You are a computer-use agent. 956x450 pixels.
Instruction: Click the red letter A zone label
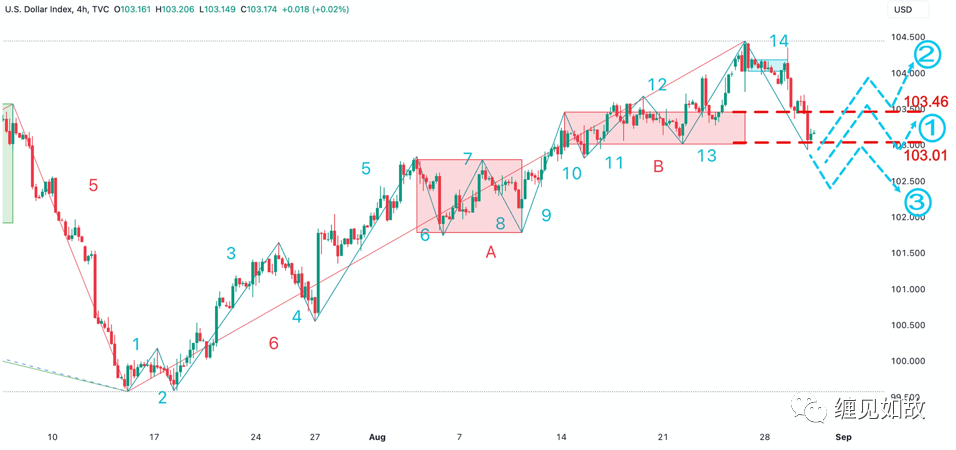tap(490, 253)
